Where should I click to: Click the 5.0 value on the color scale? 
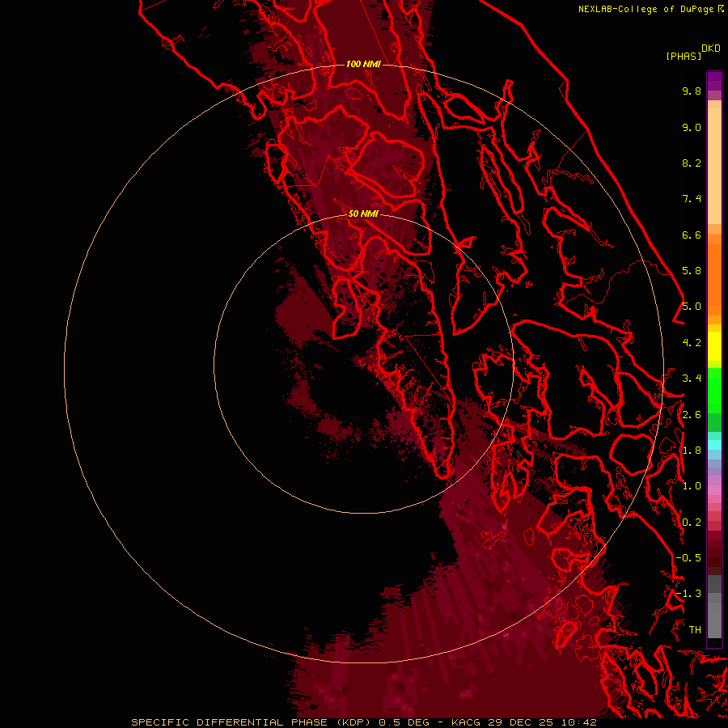[692, 307]
